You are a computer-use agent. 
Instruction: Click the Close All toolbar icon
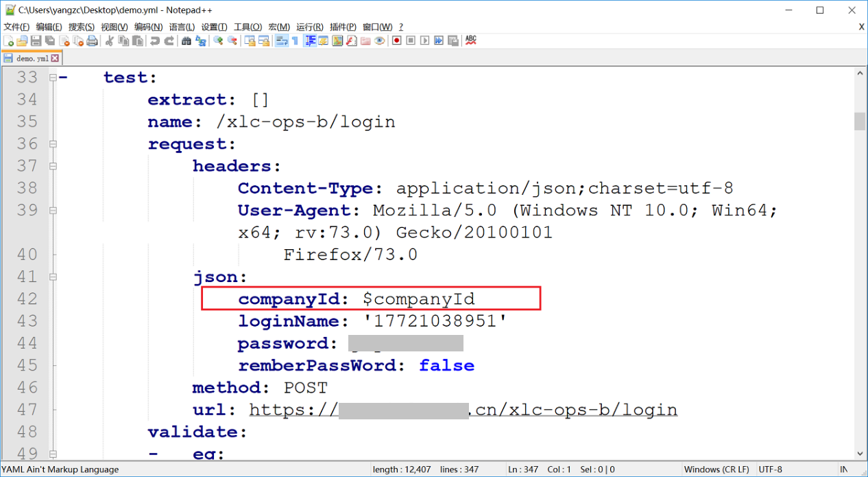pos(78,41)
